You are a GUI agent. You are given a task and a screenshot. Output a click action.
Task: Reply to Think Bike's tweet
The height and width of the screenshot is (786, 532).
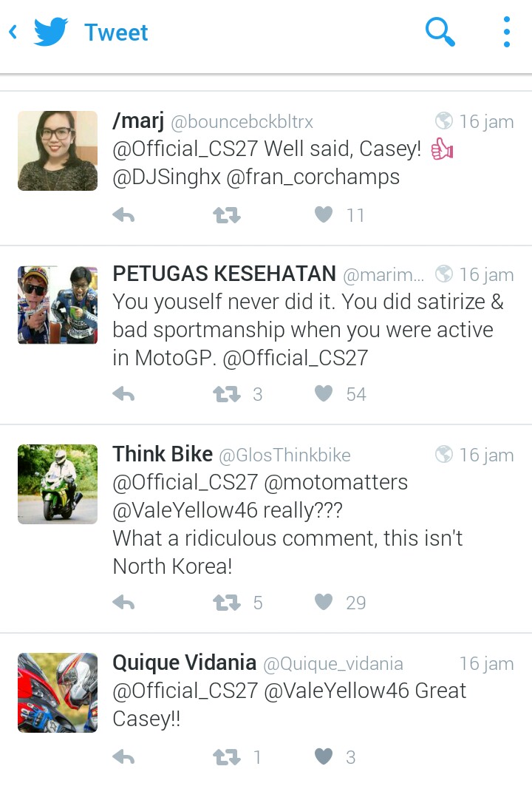pyautogui.click(x=123, y=603)
